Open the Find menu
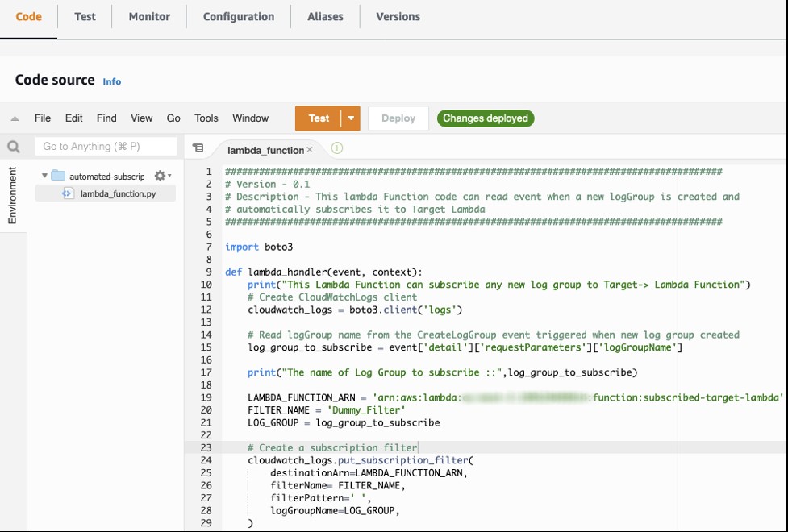Image resolution: width=788 pixels, height=532 pixels. 106,118
